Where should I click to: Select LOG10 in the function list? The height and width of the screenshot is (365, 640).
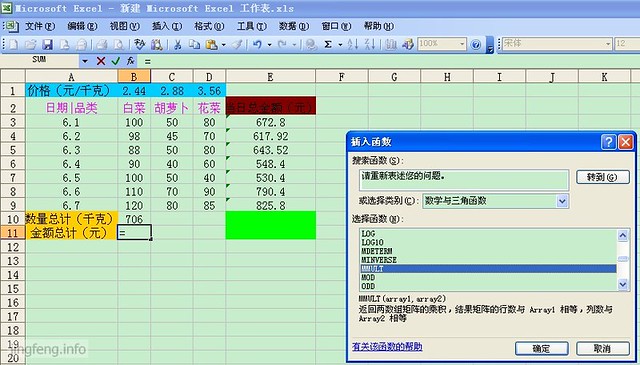pos(488,243)
